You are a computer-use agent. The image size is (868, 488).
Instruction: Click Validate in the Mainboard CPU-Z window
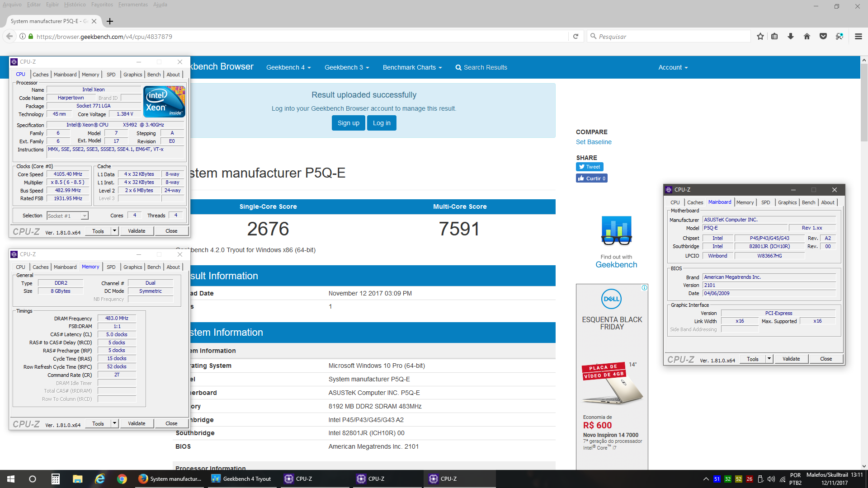tap(791, 359)
